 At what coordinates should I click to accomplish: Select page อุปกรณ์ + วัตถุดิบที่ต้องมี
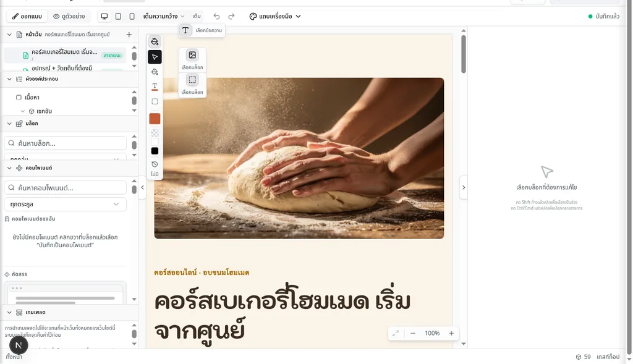[61, 68]
